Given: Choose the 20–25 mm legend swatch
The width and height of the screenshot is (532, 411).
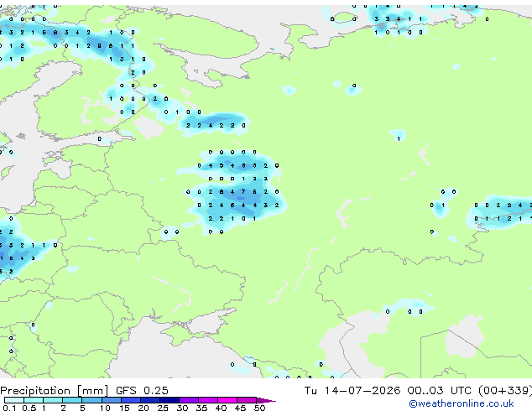Looking at the screenshot, I should [149, 400].
